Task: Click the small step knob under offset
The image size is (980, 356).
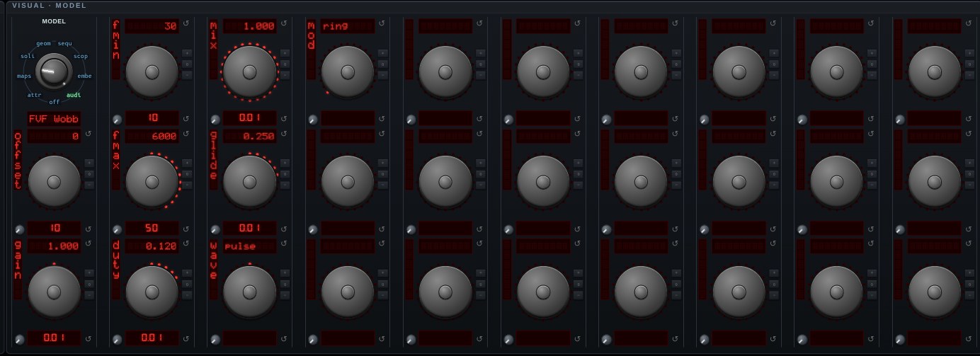Action: [19, 230]
